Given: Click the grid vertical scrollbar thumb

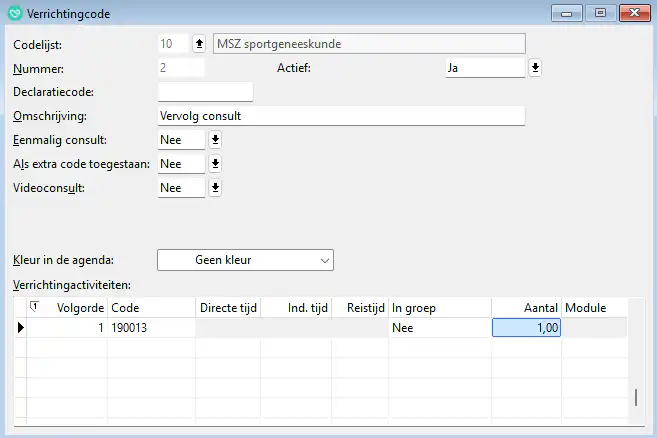Looking at the screenshot, I should 636,397.
